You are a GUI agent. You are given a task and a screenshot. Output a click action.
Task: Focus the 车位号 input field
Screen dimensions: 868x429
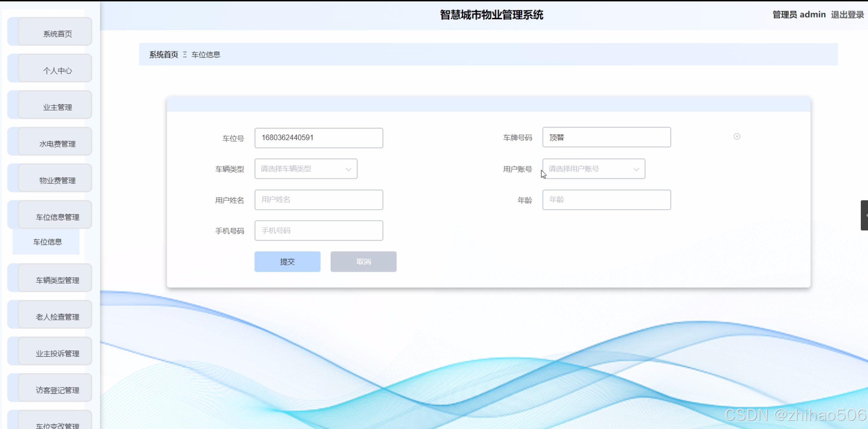pyautogui.click(x=318, y=138)
